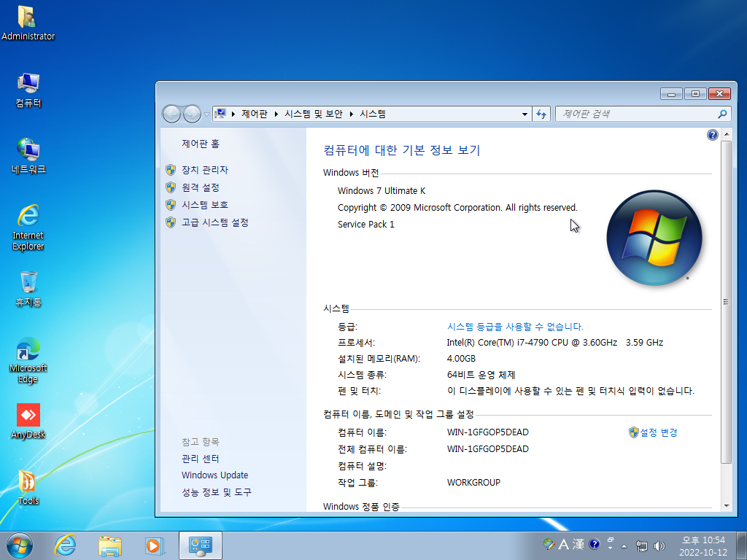This screenshot has width=747, height=560.
Task: Click the IME pad pen tray icon
Action: [x=549, y=544]
